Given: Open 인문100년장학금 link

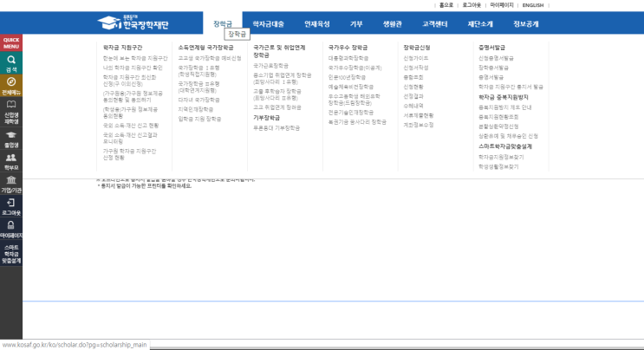Looking at the screenshot, I should (x=347, y=77).
